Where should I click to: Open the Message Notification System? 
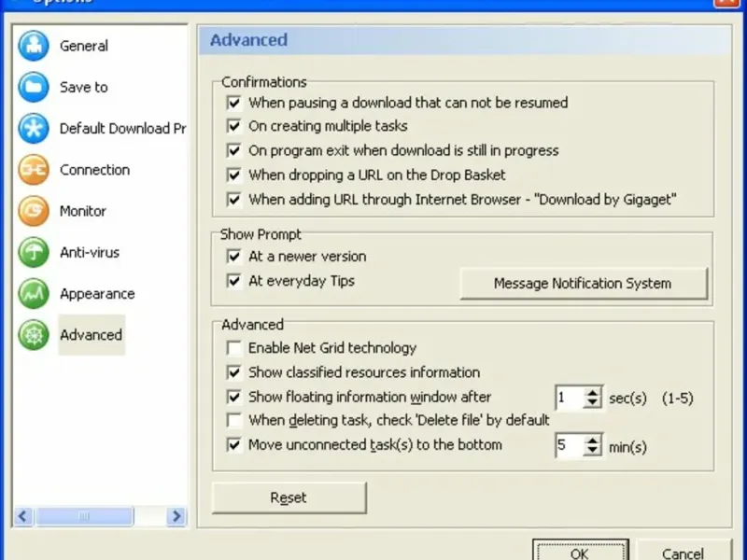583,284
